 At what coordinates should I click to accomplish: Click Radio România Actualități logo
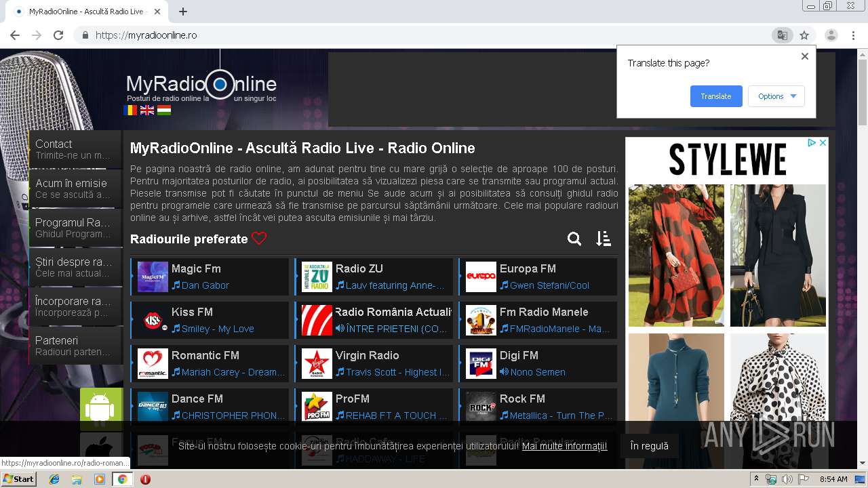[317, 320]
